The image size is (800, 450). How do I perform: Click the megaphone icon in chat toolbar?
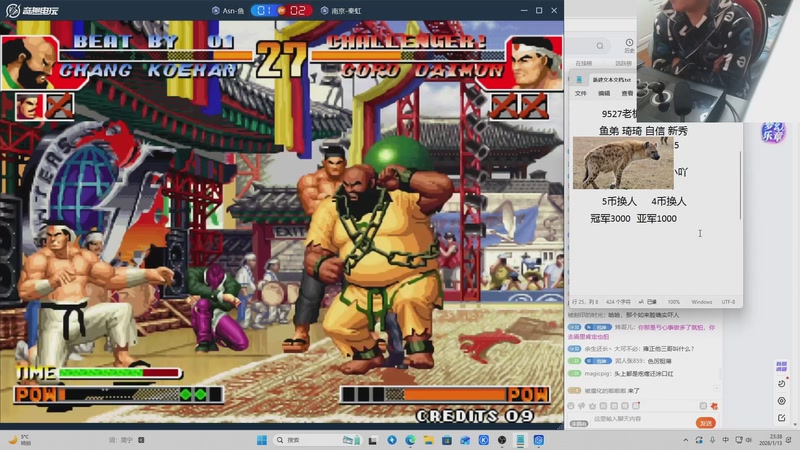click(x=582, y=406)
